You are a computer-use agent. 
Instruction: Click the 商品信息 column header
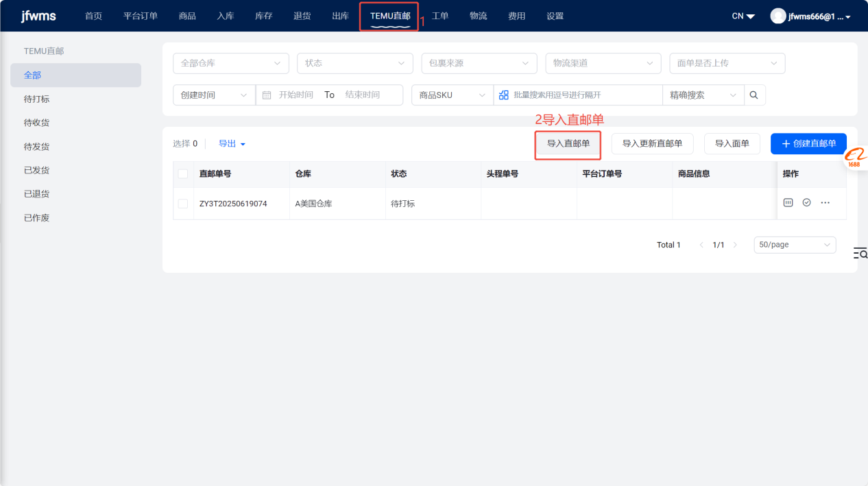tap(694, 173)
